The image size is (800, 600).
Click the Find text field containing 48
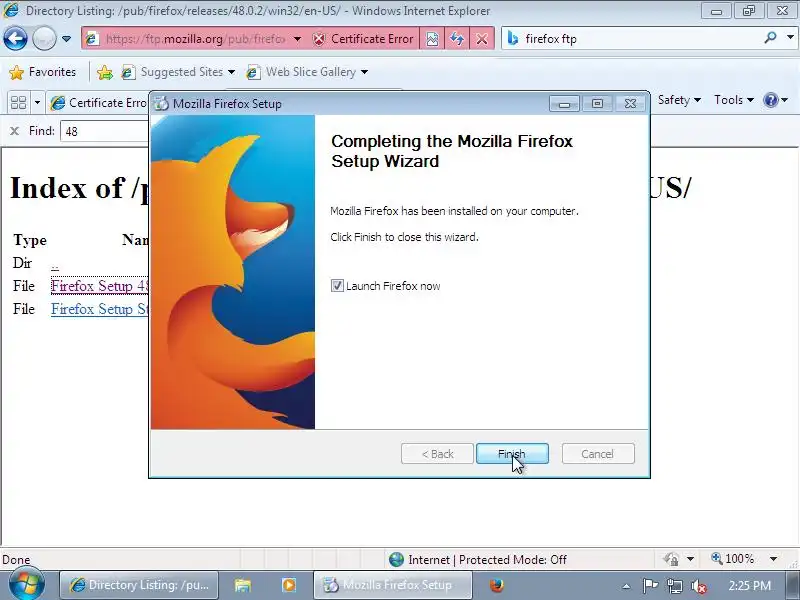[x=105, y=131]
